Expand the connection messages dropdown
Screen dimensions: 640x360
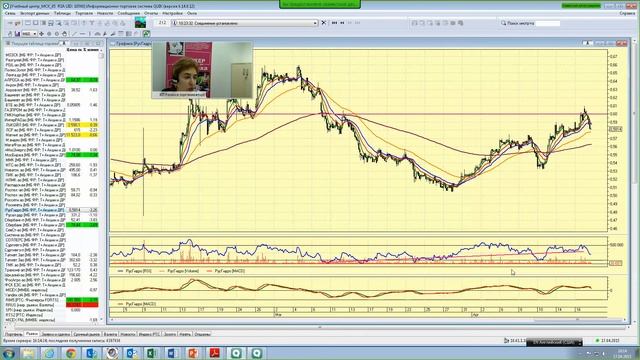point(315,23)
